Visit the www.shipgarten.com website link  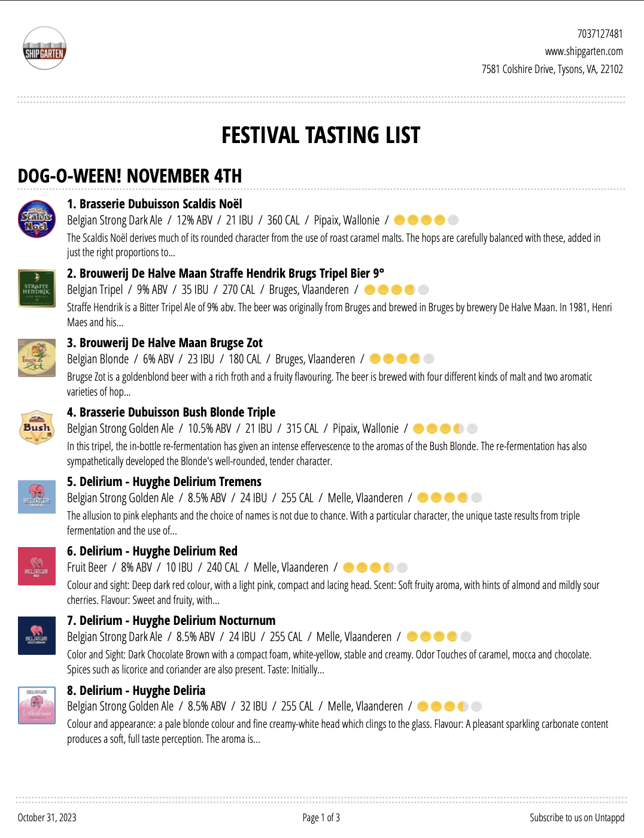click(584, 51)
